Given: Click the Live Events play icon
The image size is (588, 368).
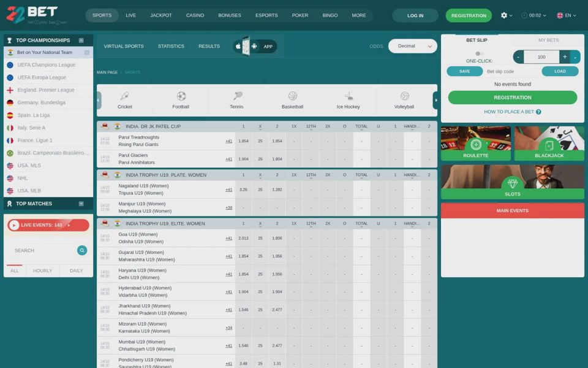Looking at the screenshot, I should (14, 225).
